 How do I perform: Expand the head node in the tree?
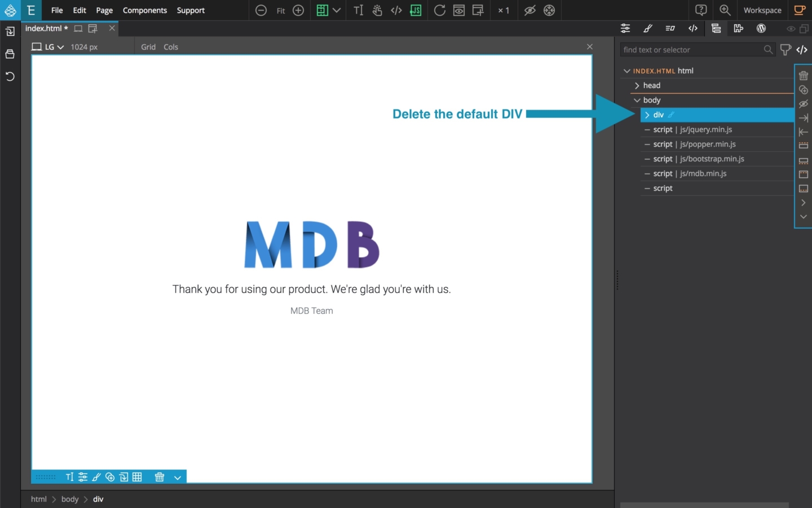click(637, 85)
